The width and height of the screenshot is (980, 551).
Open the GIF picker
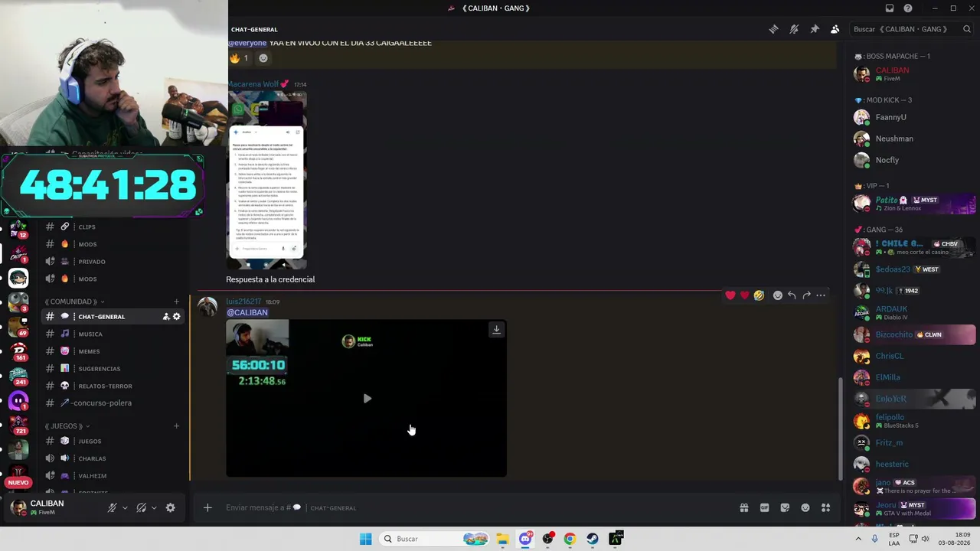764,507
